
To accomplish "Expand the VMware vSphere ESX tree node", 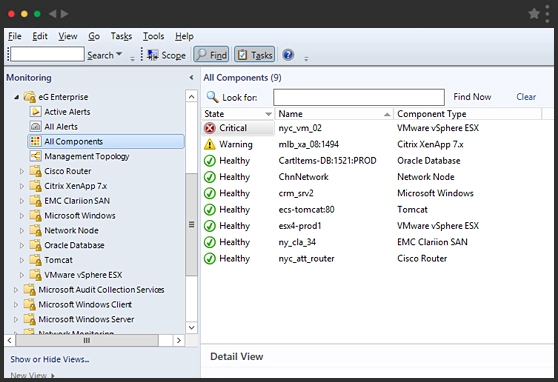I will tap(22, 275).
